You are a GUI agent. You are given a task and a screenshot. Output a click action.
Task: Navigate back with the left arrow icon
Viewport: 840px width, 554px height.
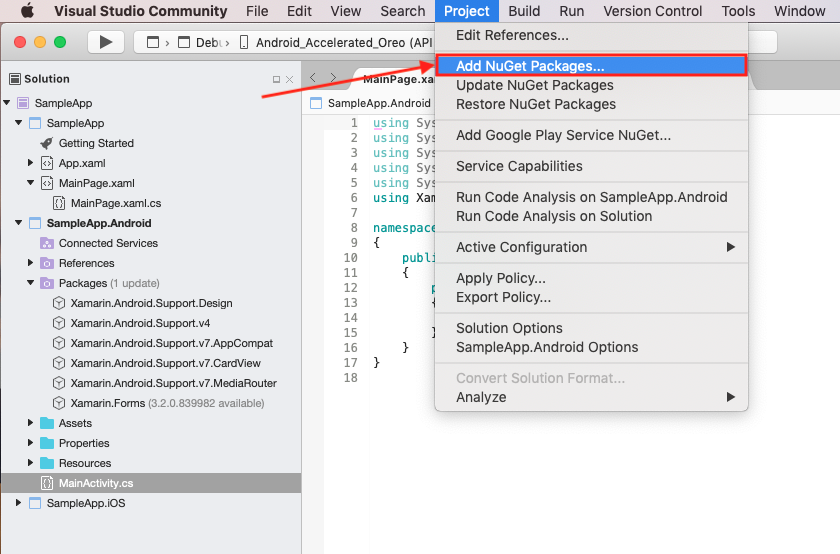pos(314,78)
